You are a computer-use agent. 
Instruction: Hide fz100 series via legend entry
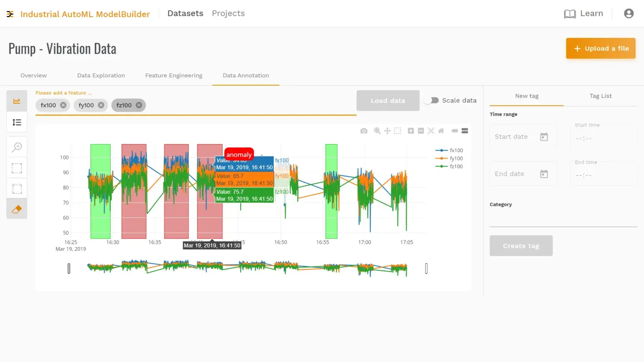[449, 166]
